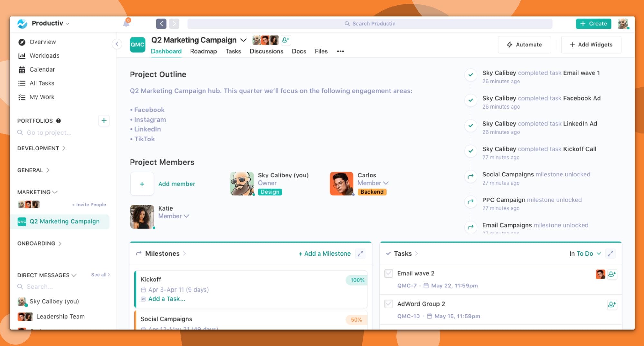Image resolution: width=644 pixels, height=346 pixels.
Task: Expand the Tasks widget to full view
Action: coord(610,253)
